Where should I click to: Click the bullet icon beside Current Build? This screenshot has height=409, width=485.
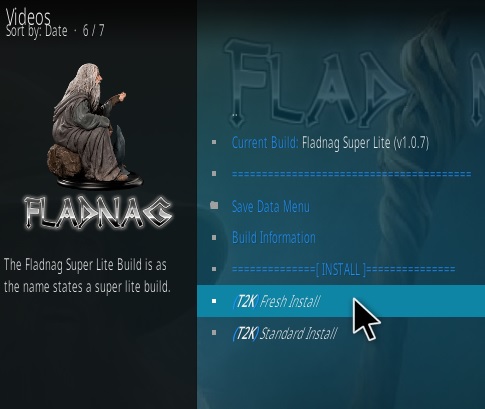pyautogui.click(x=214, y=142)
